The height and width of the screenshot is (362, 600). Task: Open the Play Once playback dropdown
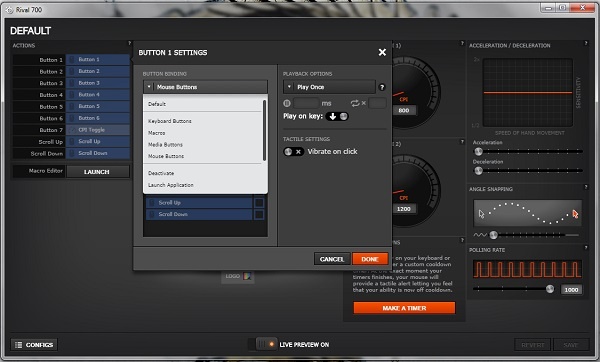329,87
